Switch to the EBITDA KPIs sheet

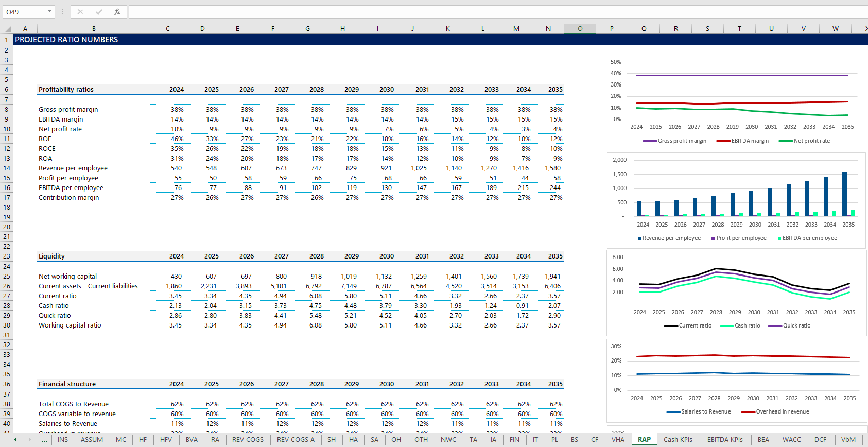click(x=725, y=440)
